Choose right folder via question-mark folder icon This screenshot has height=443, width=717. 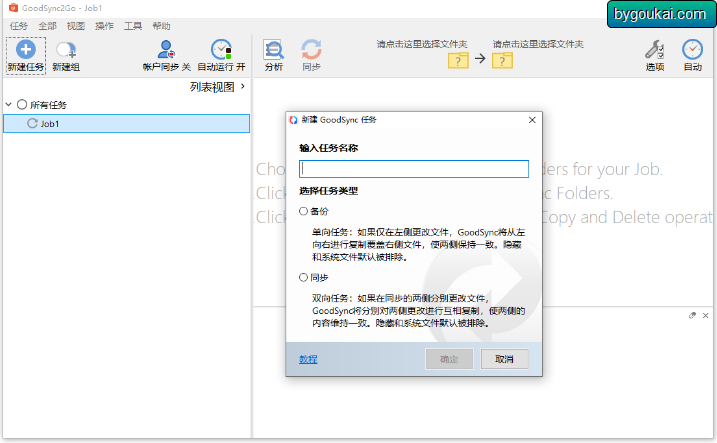[502, 60]
